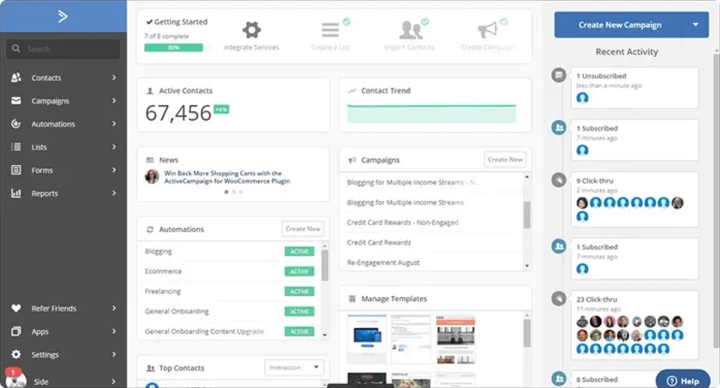720x388 pixels.
Task: Click the 23 Click-thru activity timeline icon
Action: [559, 298]
